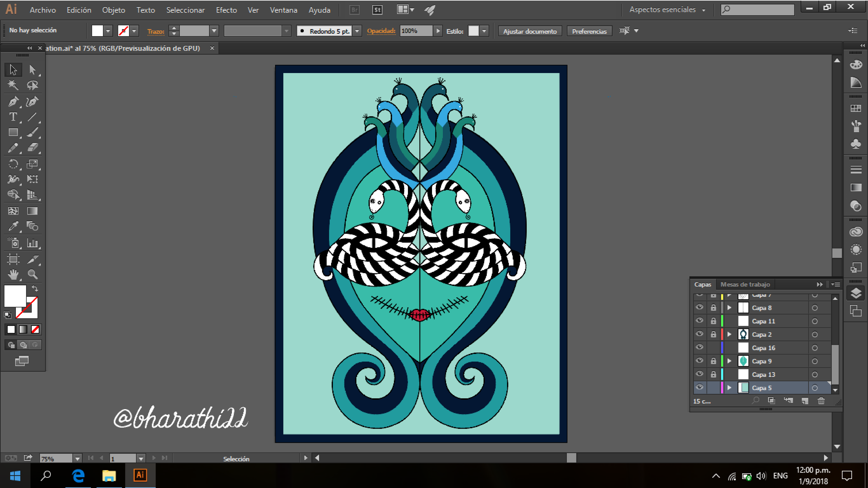Open the Objeto menu

tap(114, 10)
